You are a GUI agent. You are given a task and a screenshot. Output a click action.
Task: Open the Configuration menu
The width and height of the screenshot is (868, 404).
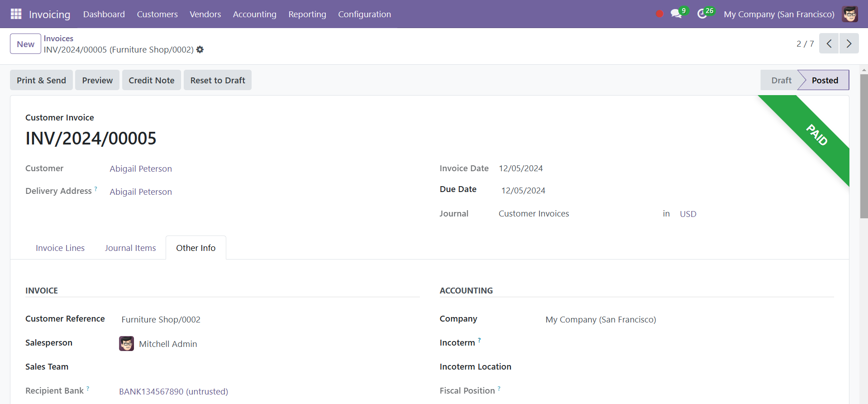click(x=365, y=14)
